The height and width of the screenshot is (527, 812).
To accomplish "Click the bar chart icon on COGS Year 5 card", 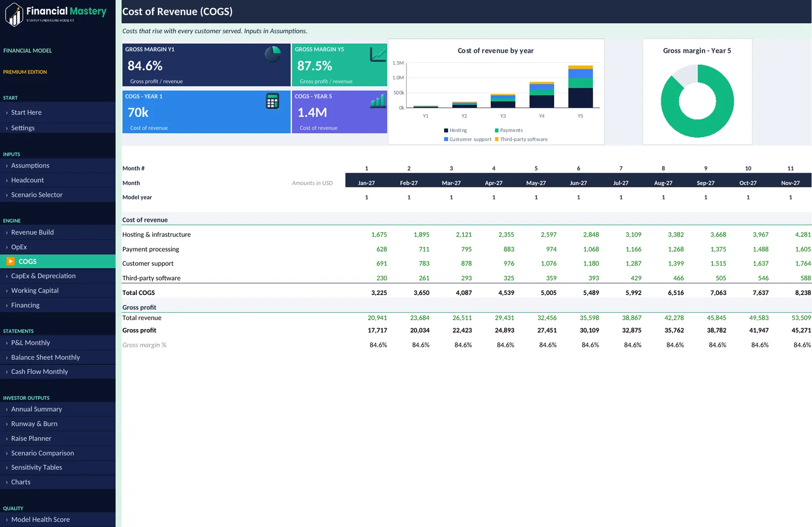I will [x=378, y=101].
